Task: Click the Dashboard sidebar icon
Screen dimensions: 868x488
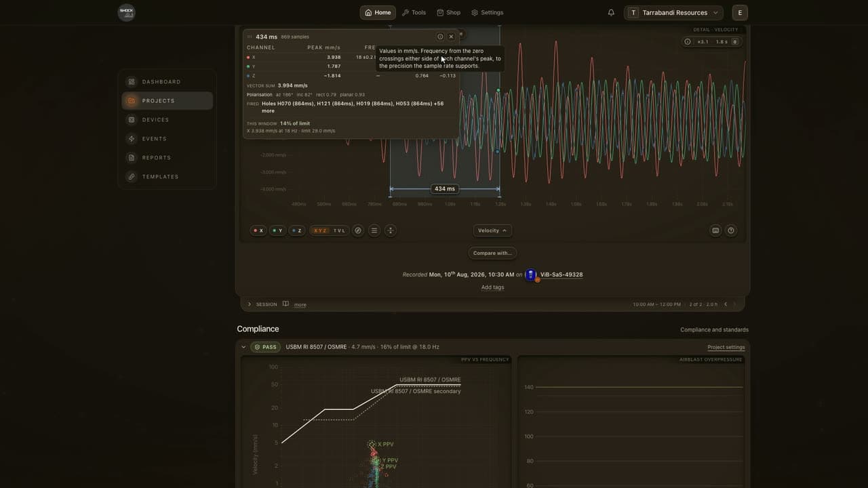Action: [132, 82]
